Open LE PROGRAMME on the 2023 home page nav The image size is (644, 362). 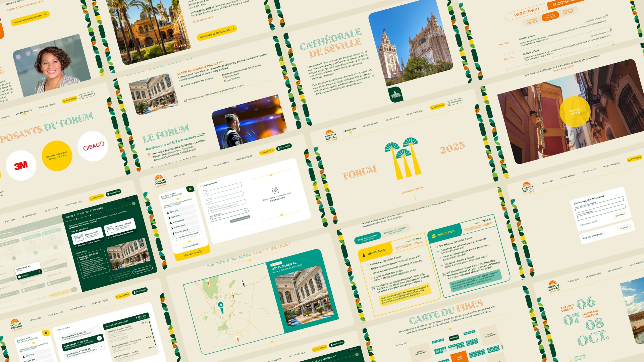370,124
